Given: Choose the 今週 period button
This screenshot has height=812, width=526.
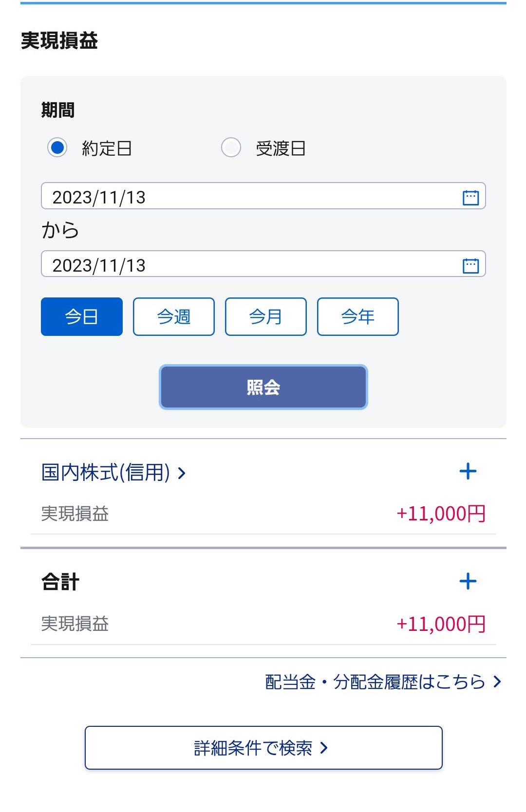Looking at the screenshot, I should [x=174, y=317].
